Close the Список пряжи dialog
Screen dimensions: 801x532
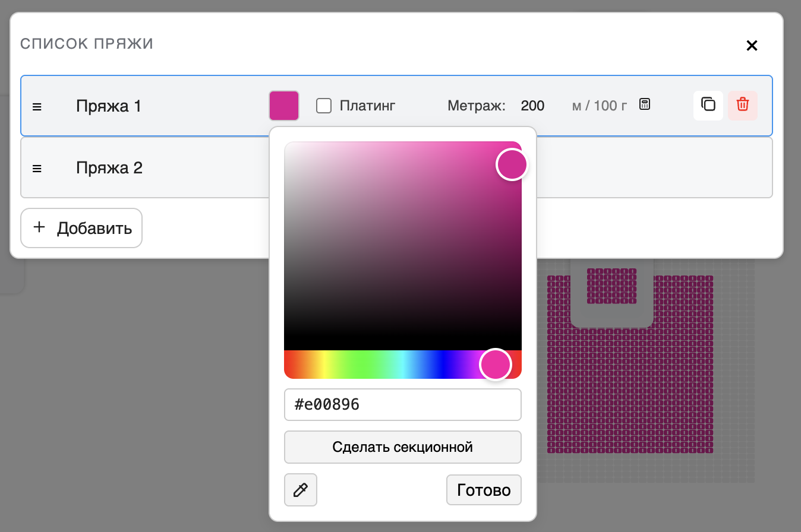point(752,45)
